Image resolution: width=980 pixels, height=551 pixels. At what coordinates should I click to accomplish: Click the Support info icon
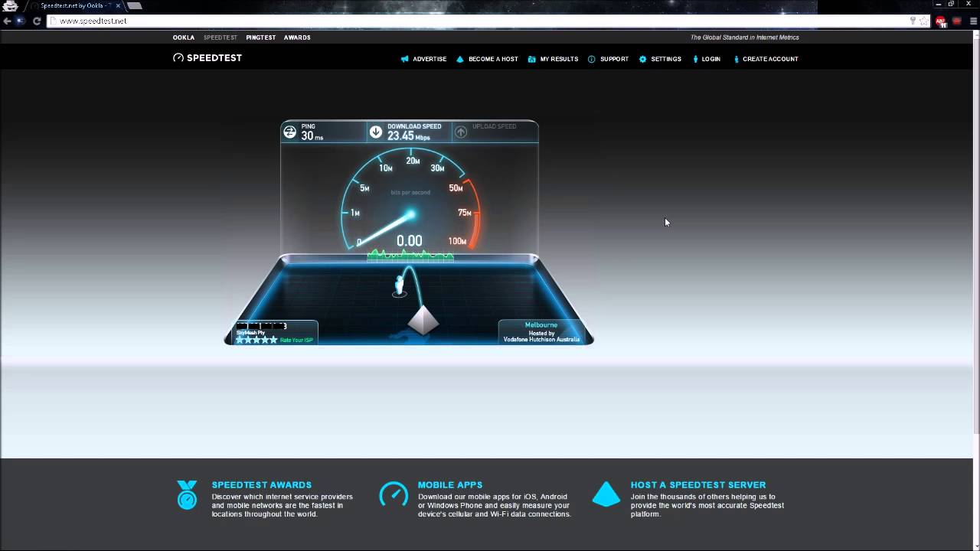click(x=592, y=59)
